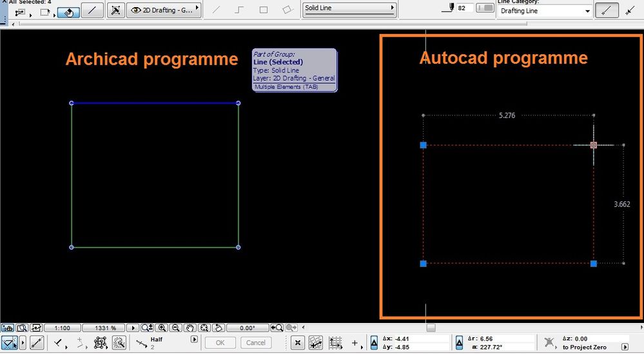The image size is (644, 354).
Task: Toggle the snap grid button
Action: tap(315, 342)
